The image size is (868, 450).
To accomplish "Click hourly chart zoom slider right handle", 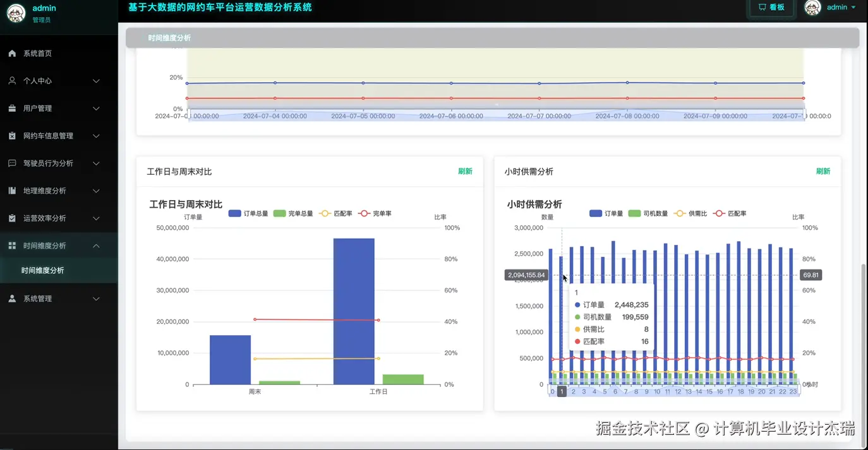I will tap(800, 391).
